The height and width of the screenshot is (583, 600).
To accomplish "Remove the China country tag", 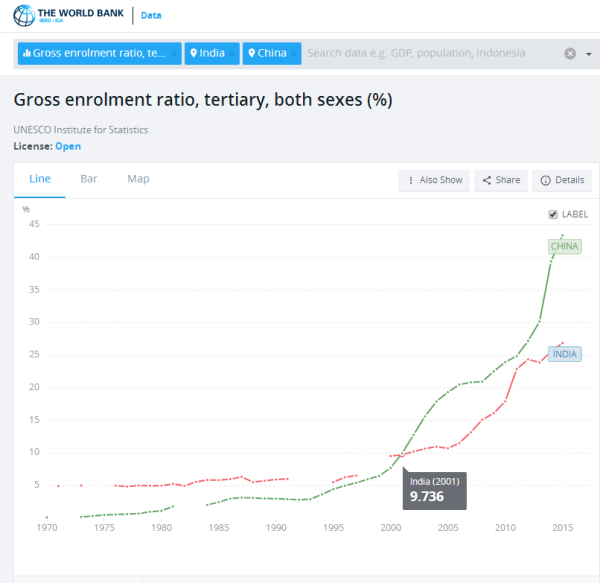I will [x=293, y=53].
